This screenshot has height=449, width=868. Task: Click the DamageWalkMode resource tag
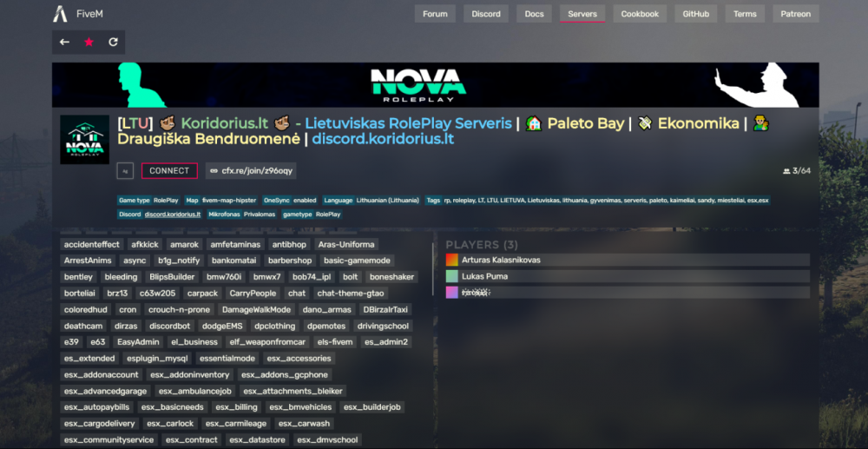pos(256,309)
